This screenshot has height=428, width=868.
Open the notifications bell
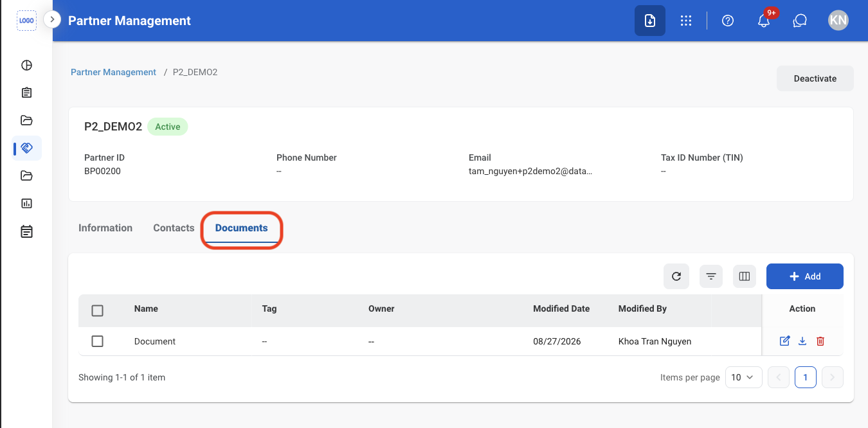[x=764, y=21]
